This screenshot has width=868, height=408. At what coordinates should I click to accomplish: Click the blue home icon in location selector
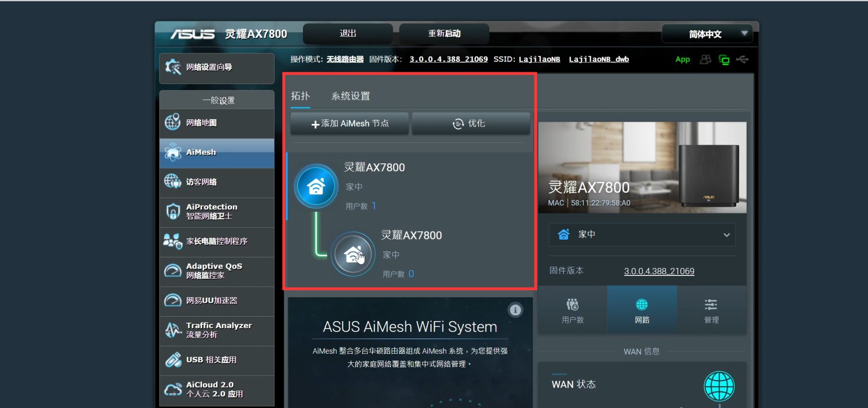[x=563, y=234]
